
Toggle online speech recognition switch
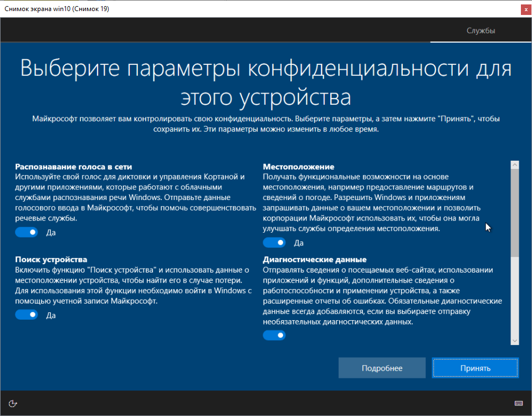click(27, 232)
